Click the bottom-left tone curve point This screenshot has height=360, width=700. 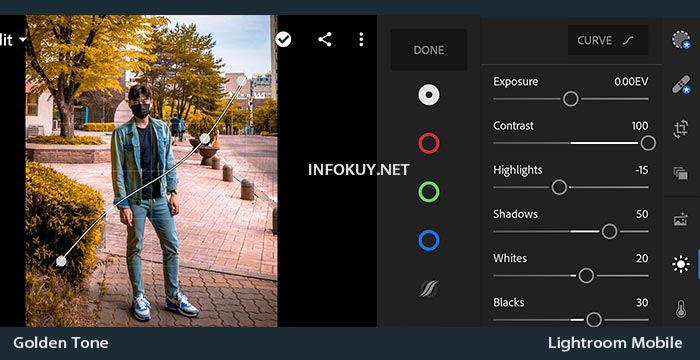pyautogui.click(x=61, y=261)
